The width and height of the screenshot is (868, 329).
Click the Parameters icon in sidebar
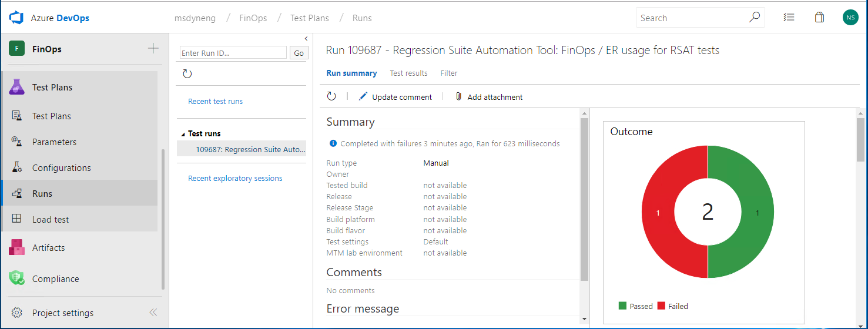tap(16, 142)
